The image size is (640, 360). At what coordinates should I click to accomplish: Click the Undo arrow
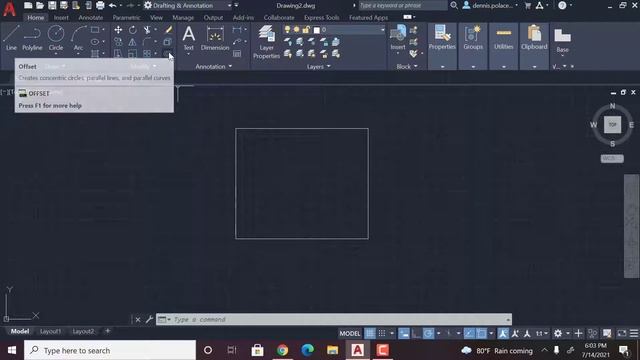coord(113,5)
